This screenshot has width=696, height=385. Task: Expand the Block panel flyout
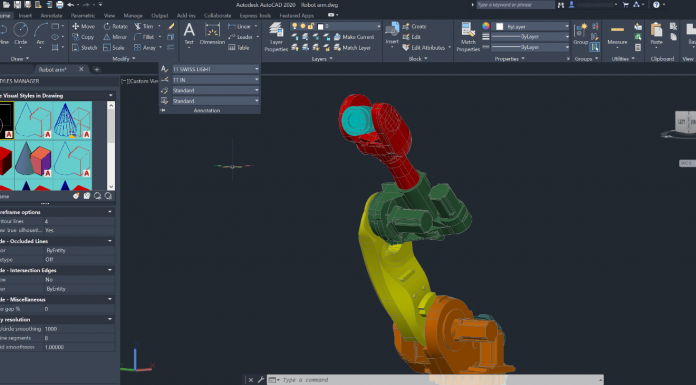[418, 59]
